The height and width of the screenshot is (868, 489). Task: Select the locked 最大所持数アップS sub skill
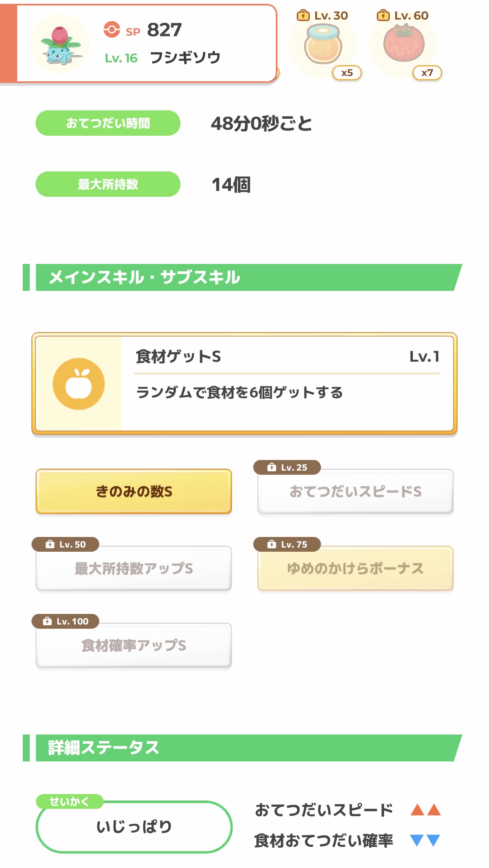[x=134, y=568]
